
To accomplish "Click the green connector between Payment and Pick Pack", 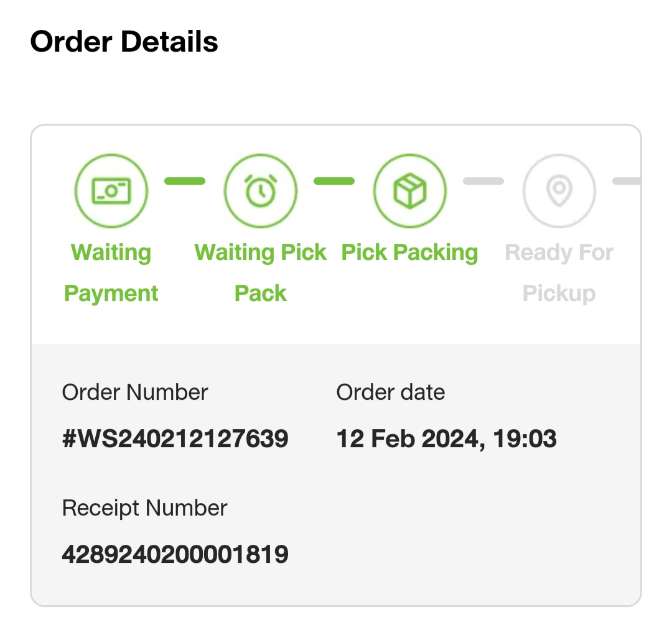I will [185, 181].
